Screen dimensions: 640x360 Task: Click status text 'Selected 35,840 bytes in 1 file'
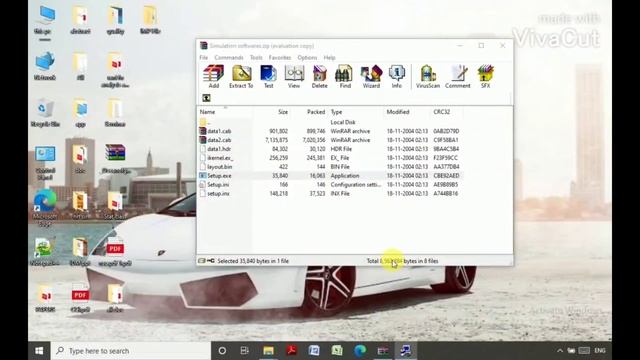pyautogui.click(x=253, y=261)
